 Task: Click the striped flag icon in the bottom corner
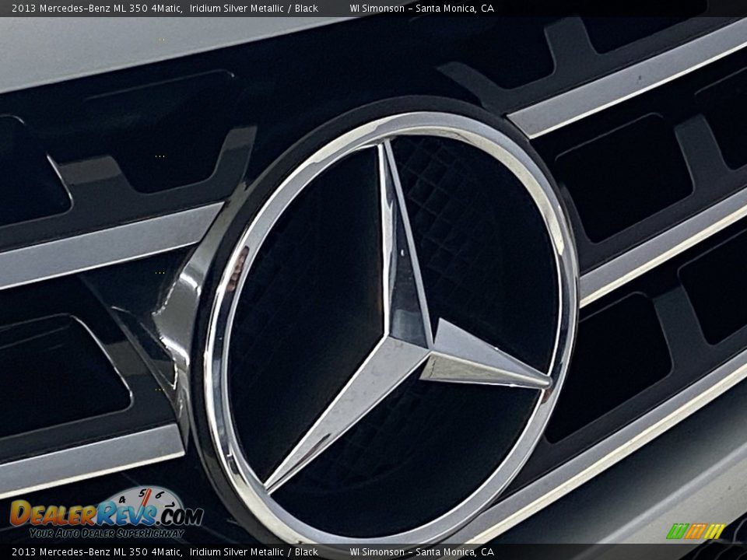coord(696,531)
